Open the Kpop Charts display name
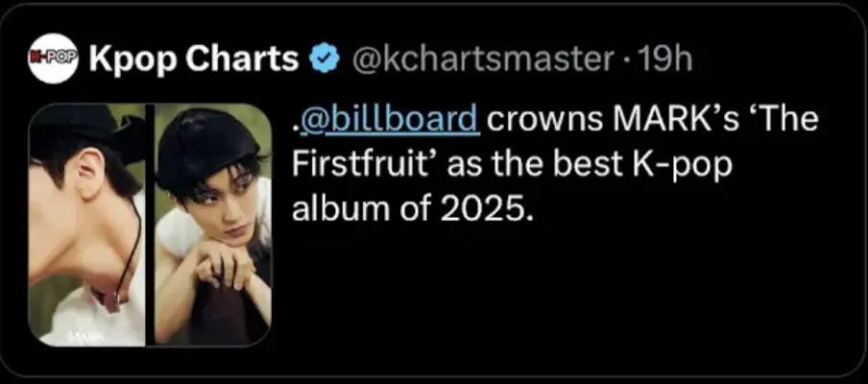 pyautogui.click(x=193, y=60)
